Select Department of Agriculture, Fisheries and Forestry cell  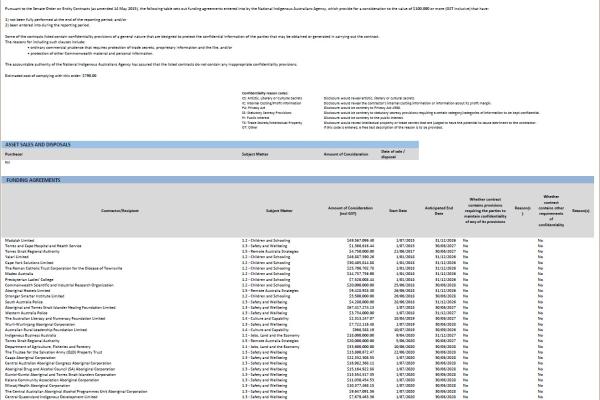pyautogui.click(x=48, y=347)
